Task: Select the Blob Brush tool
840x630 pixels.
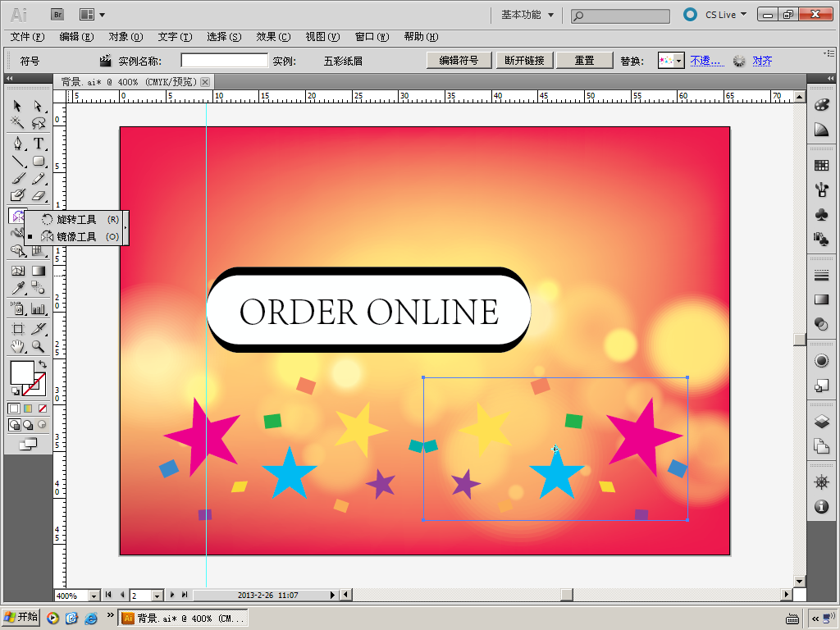Action: (17, 195)
